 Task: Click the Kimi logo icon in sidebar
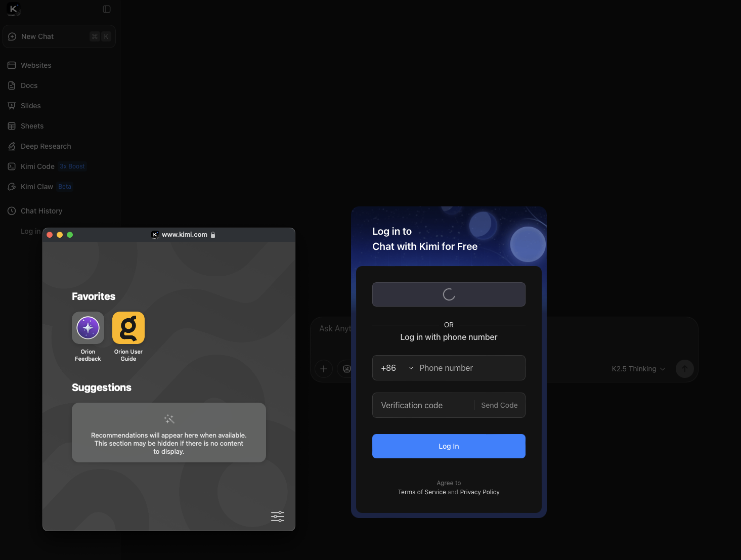click(14, 9)
